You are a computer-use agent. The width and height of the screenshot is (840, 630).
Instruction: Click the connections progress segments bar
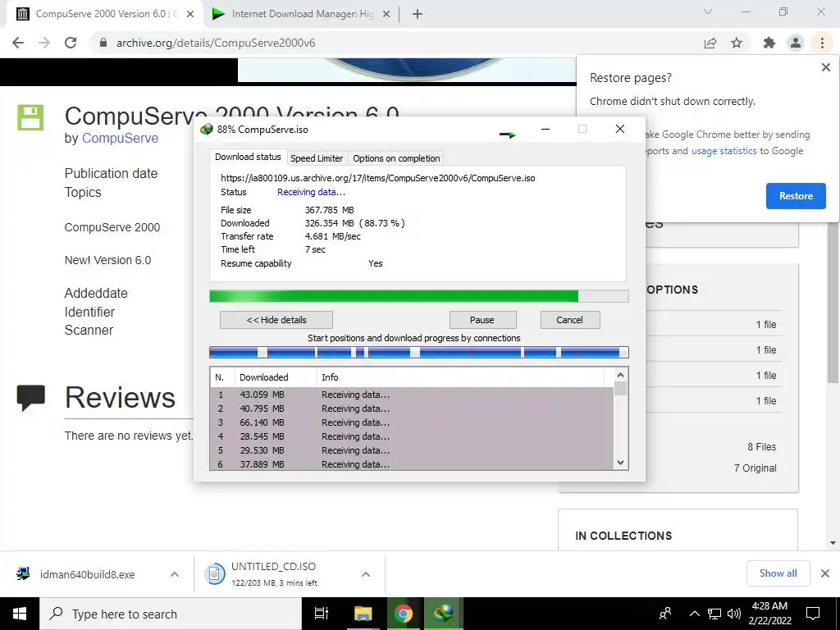pyautogui.click(x=419, y=352)
